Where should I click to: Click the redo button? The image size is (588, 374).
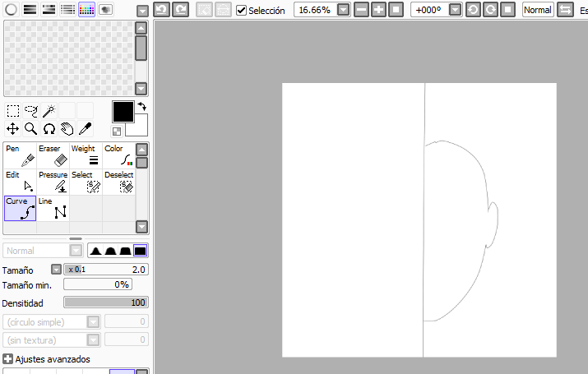(x=181, y=10)
